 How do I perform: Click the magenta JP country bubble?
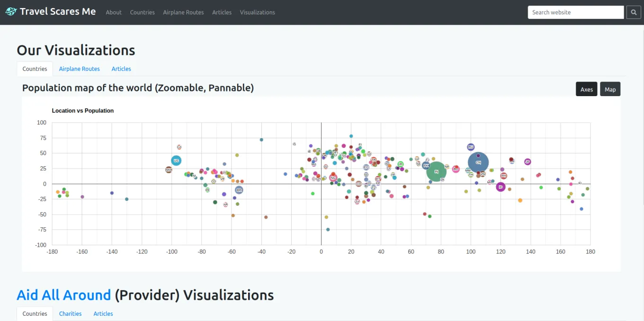click(x=527, y=162)
